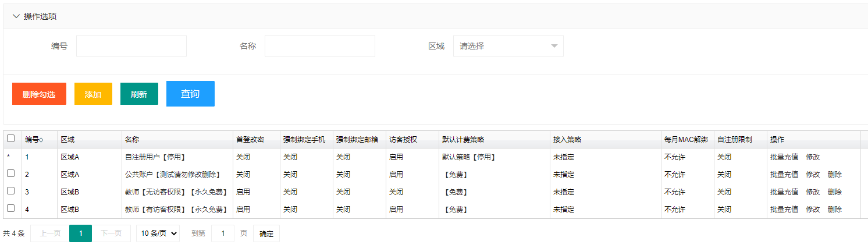The width and height of the screenshot is (868, 248).
Task: Click the 刷新 button
Action: [x=139, y=94]
